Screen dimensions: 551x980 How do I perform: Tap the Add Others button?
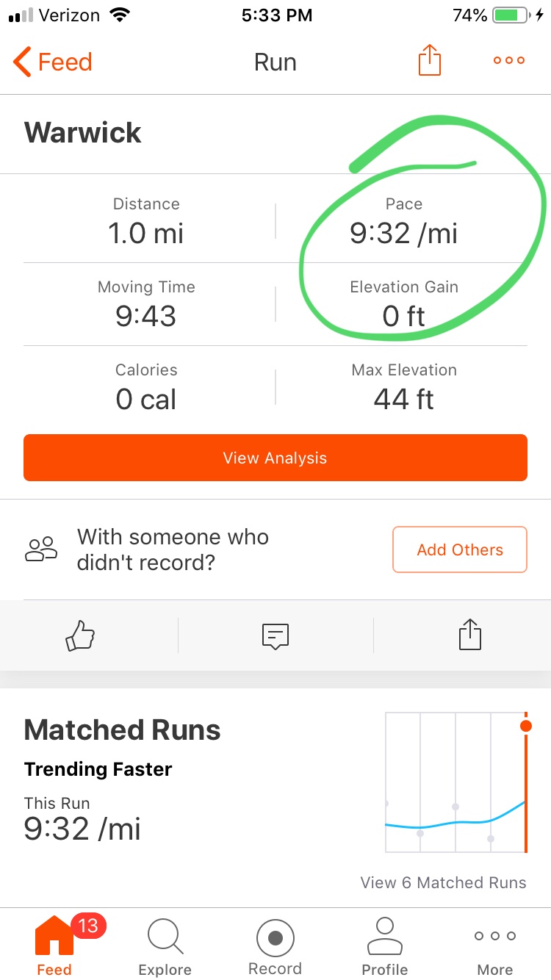coord(460,550)
